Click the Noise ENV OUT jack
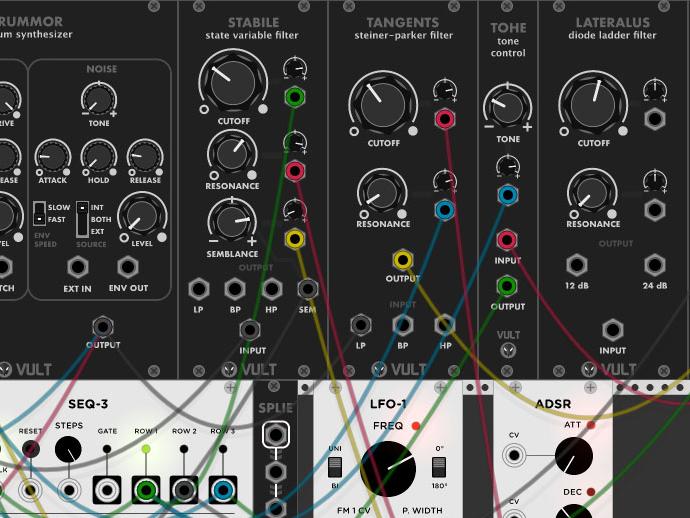The image size is (690, 518). (x=128, y=267)
